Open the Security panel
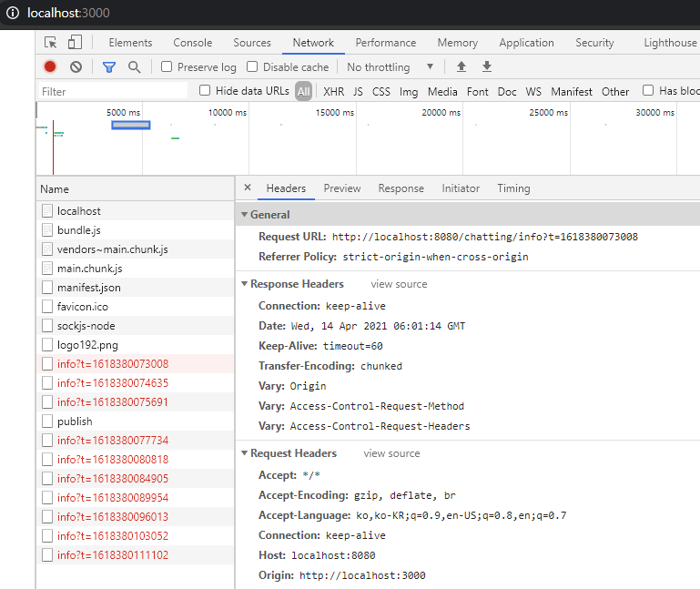 (594, 43)
